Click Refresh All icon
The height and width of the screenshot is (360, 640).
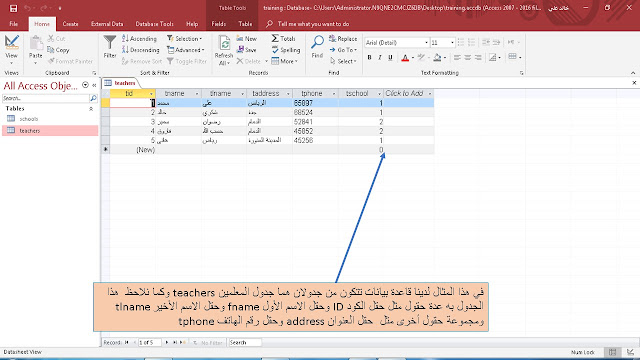(x=224, y=43)
